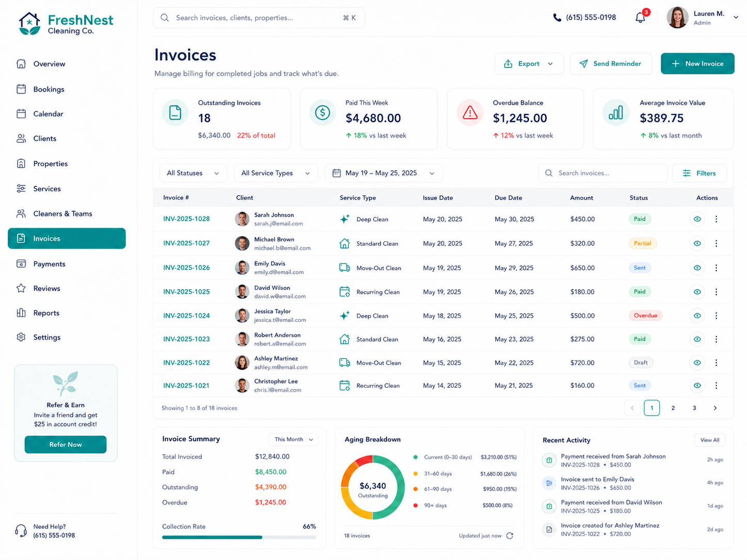The width and height of the screenshot is (747, 560).
Task: Open Payments in the sidebar
Action: [67, 264]
